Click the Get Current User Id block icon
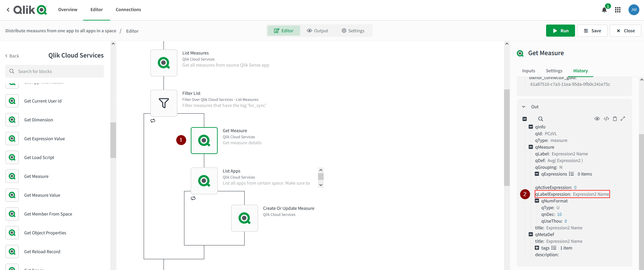 (12, 101)
